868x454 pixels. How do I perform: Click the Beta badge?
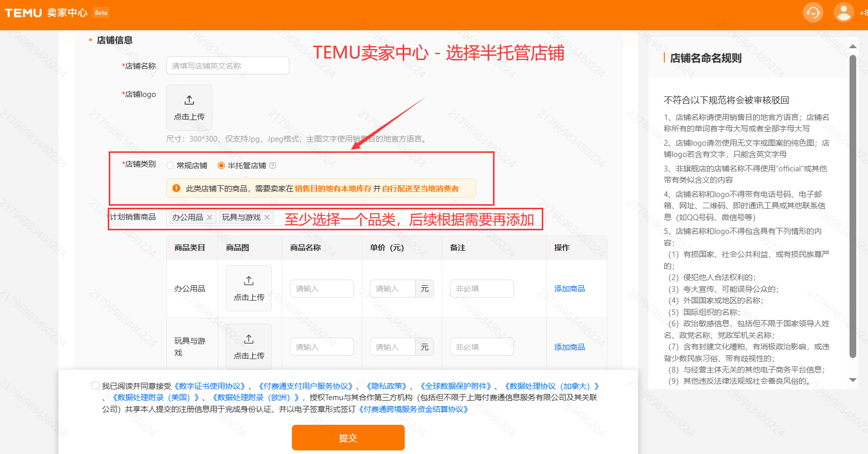(x=101, y=13)
